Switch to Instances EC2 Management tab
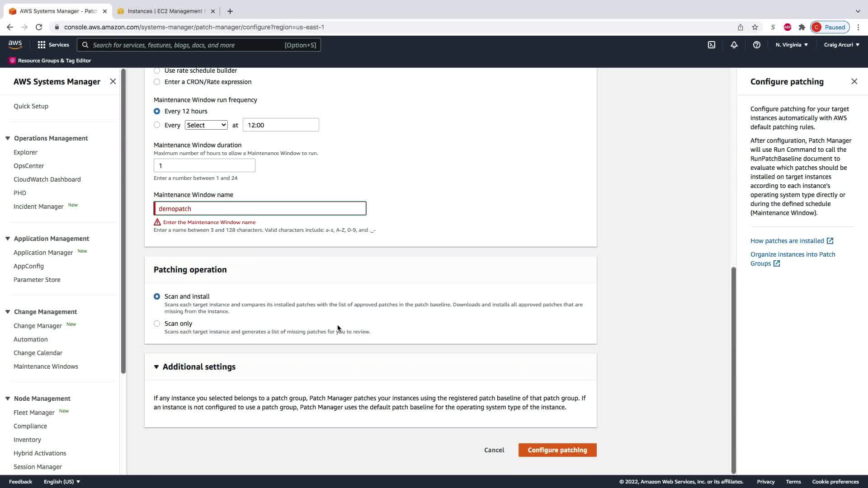This screenshot has width=868, height=488. (x=165, y=11)
